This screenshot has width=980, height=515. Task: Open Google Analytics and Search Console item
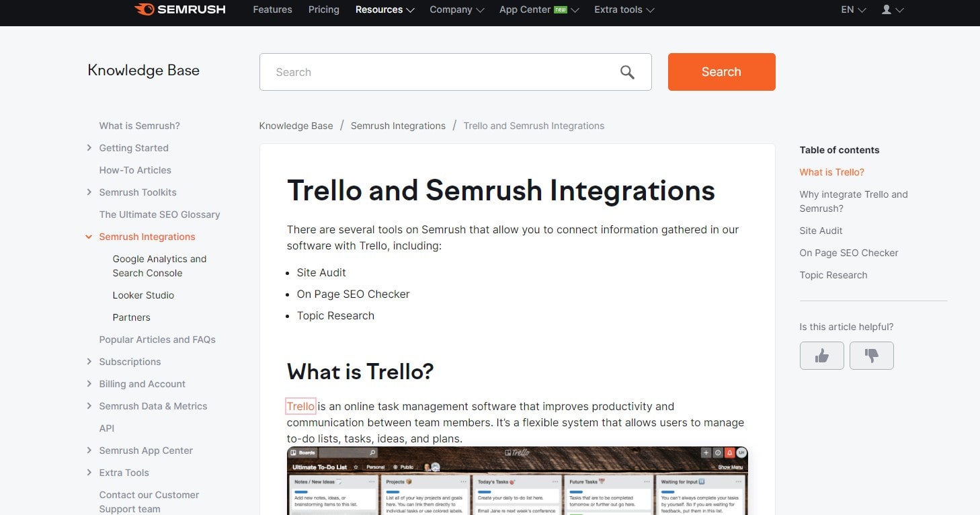pos(159,266)
